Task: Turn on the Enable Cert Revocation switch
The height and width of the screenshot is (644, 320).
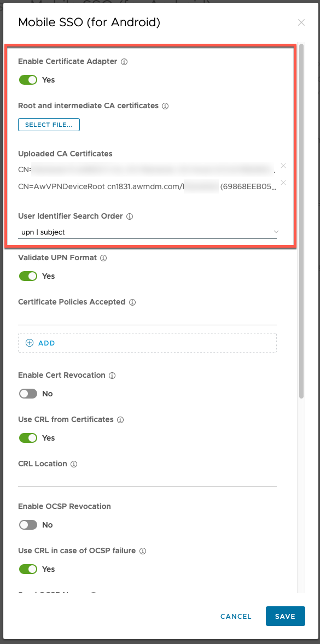Action: pos(28,394)
